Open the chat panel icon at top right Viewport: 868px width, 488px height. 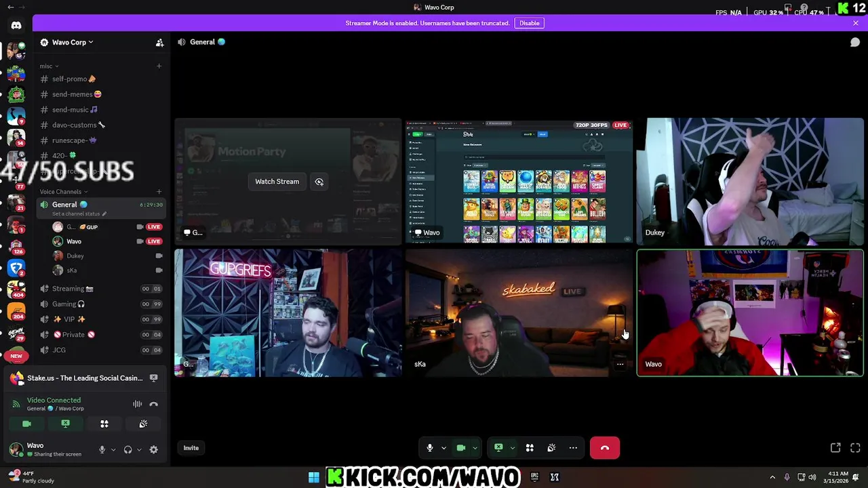855,42
